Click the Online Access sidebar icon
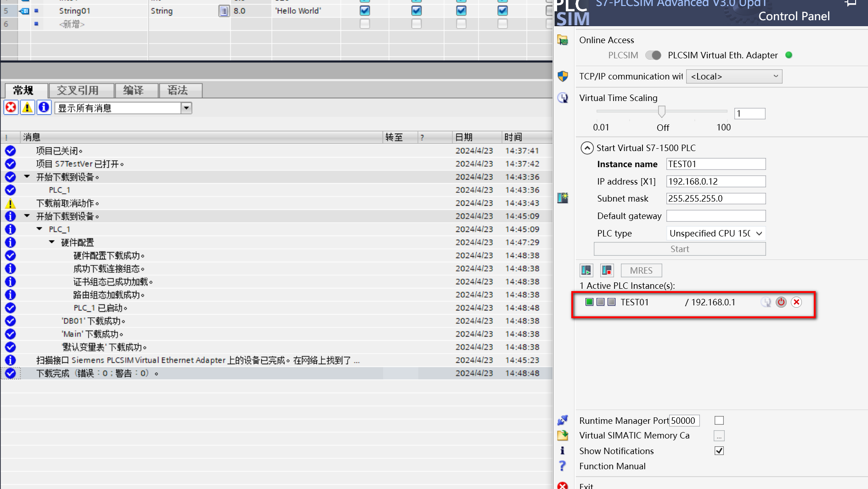Viewport: 868px width, 489px height. 563,40
